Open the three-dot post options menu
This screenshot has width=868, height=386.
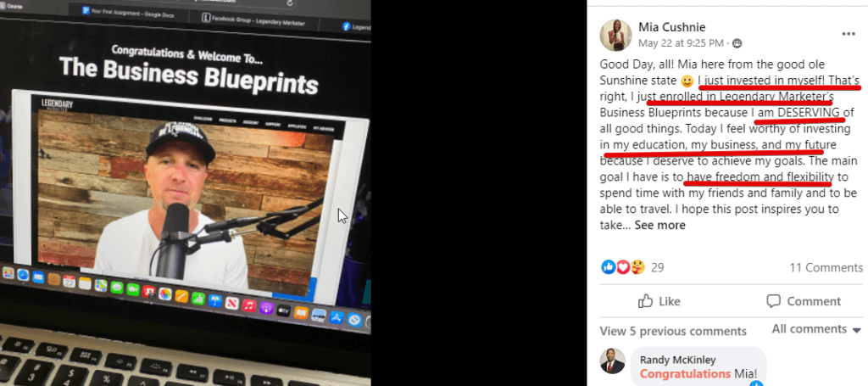pyautogui.click(x=848, y=34)
